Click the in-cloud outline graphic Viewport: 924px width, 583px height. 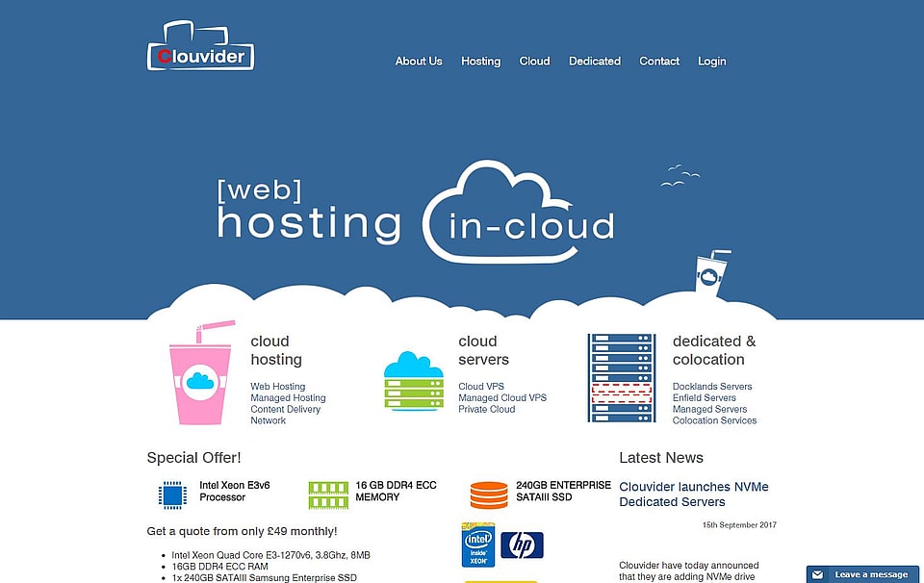[519, 212]
